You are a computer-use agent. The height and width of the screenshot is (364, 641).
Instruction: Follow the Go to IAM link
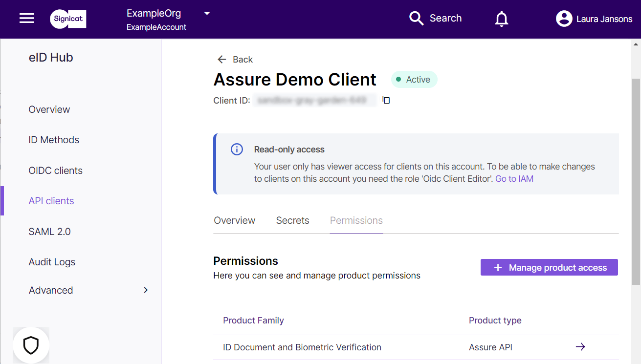pos(514,179)
